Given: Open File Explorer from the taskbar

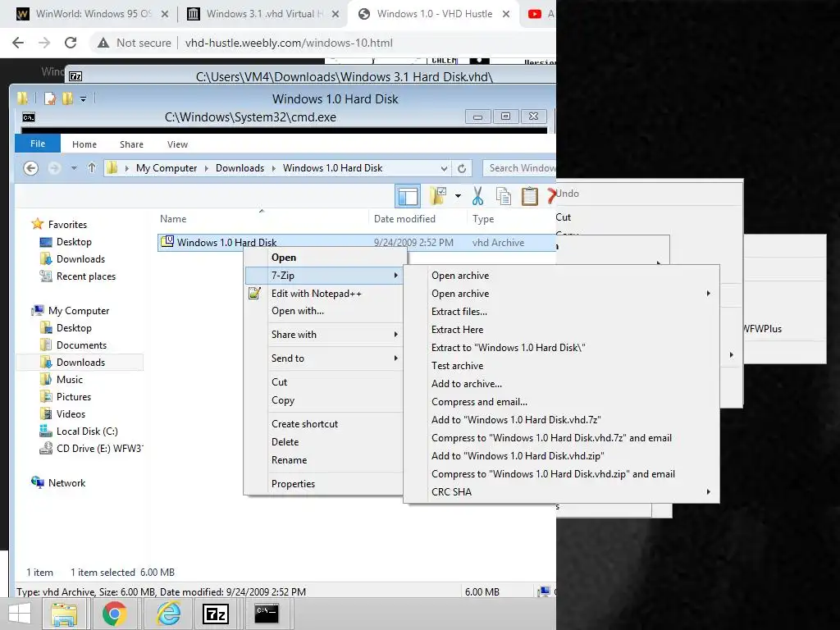Looking at the screenshot, I should tap(64, 614).
